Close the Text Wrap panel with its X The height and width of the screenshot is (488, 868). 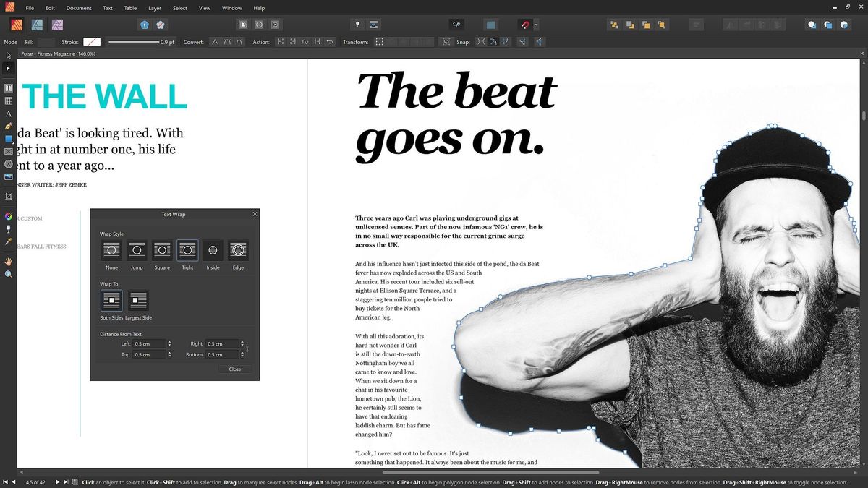point(255,214)
